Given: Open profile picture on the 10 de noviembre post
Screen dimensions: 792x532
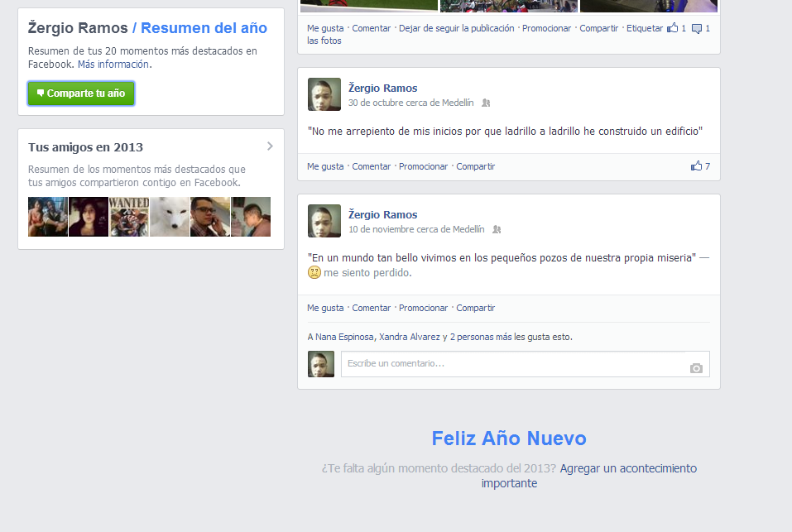Looking at the screenshot, I should coord(324,221).
